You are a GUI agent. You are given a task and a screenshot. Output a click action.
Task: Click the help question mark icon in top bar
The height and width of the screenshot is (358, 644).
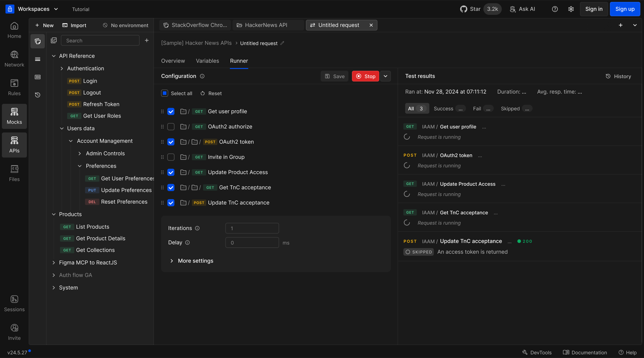point(555,9)
